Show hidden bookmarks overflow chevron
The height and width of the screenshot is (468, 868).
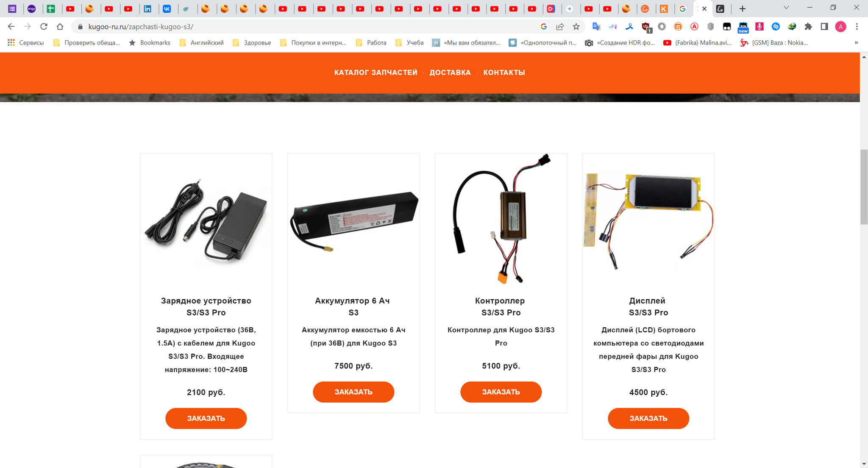pyautogui.click(x=856, y=42)
